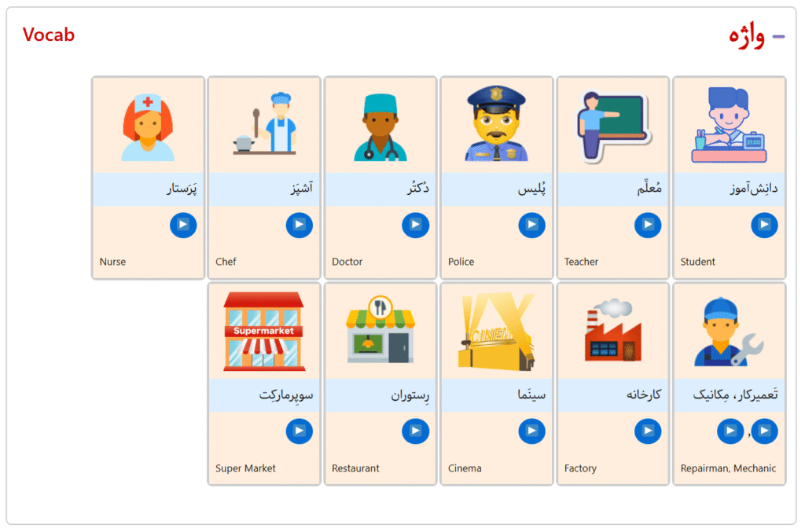Click the red Vocab heading

pyautogui.click(x=49, y=35)
